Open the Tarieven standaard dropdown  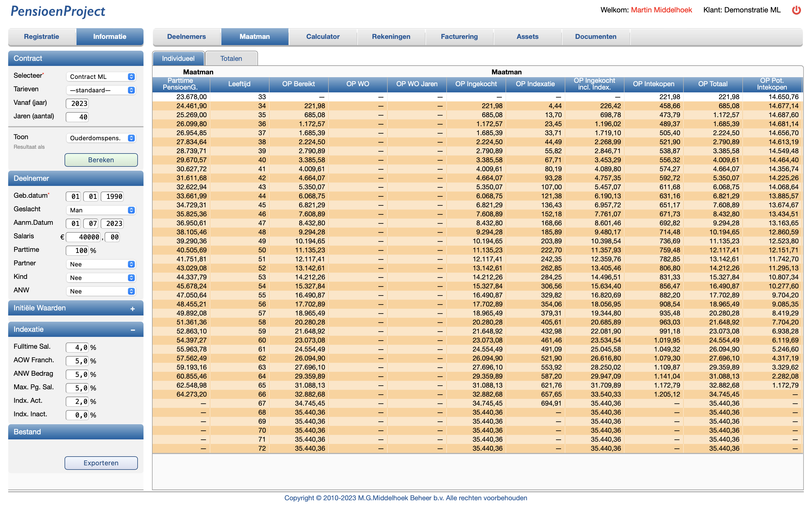101,90
